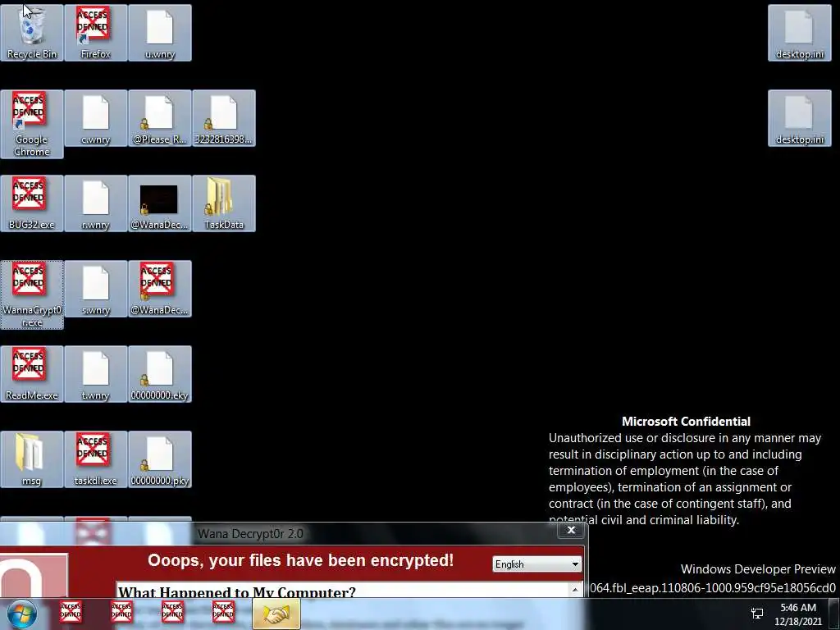Image resolution: width=840 pixels, height=630 pixels.
Task: Select the BUG32.exe desktop icon
Action: pyautogui.click(x=32, y=203)
